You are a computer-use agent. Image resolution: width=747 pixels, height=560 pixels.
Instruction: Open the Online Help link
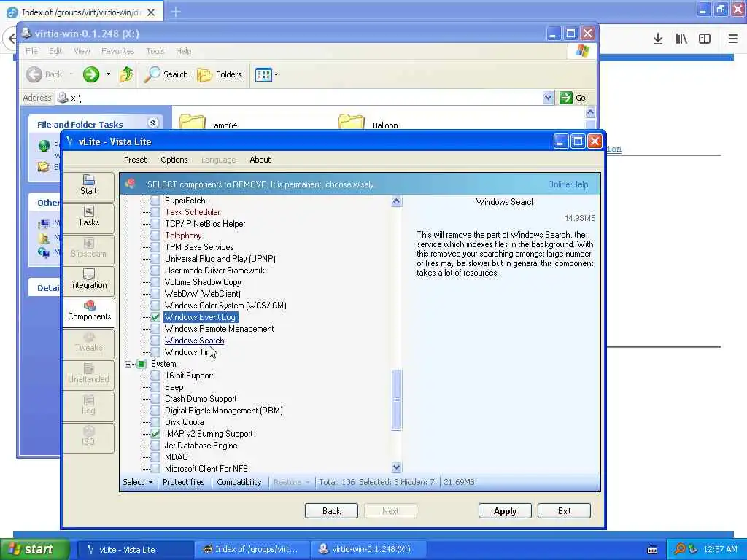(568, 184)
